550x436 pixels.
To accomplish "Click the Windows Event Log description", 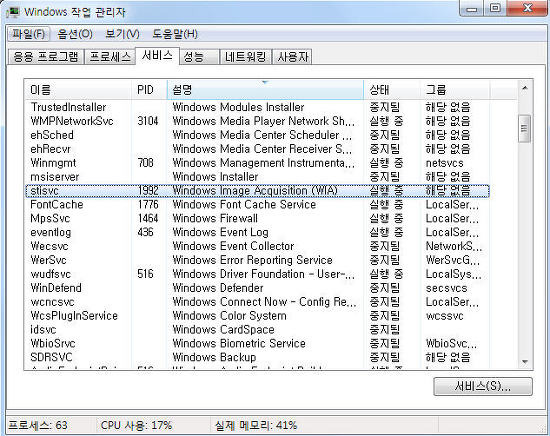I will tap(220, 232).
